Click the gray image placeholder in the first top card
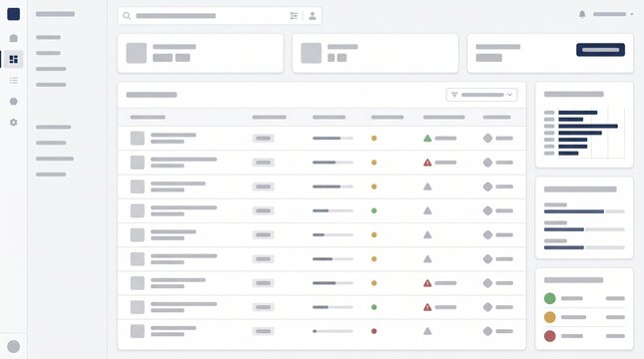This screenshot has height=359, width=644. (137, 53)
